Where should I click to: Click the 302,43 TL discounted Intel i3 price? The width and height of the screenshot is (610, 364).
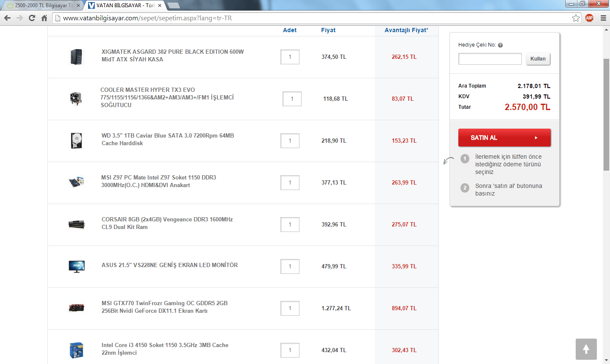[x=404, y=350]
